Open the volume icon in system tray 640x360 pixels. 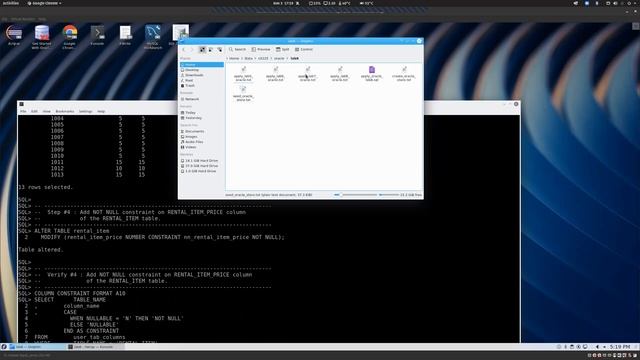click(x=597, y=347)
